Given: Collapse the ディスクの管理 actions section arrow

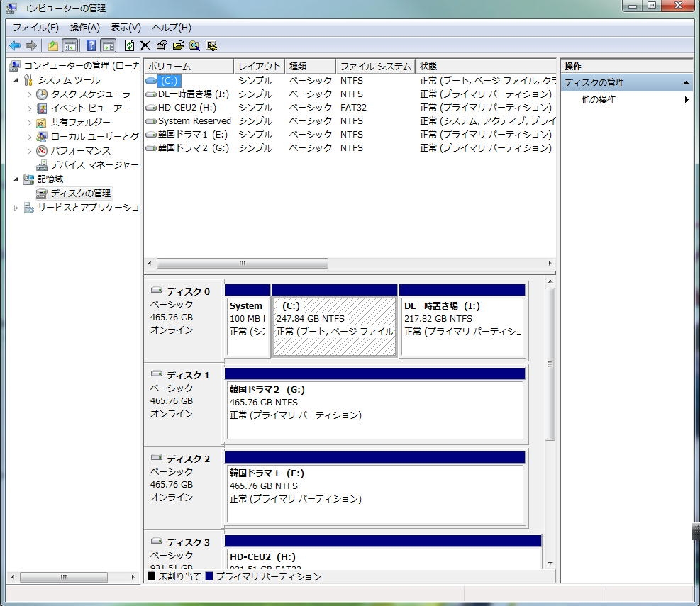Looking at the screenshot, I should (x=686, y=83).
